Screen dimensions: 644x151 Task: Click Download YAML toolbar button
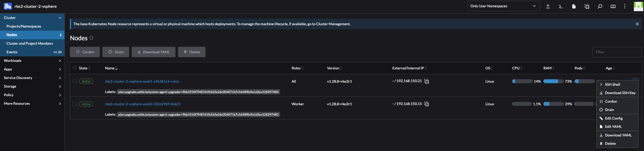point(154,52)
